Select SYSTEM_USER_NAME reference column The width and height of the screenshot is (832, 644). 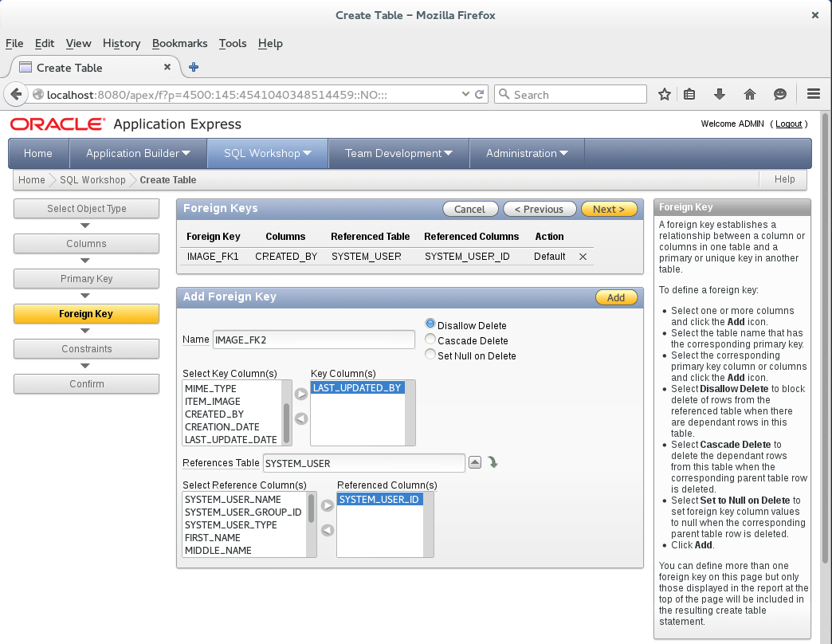[233, 499]
